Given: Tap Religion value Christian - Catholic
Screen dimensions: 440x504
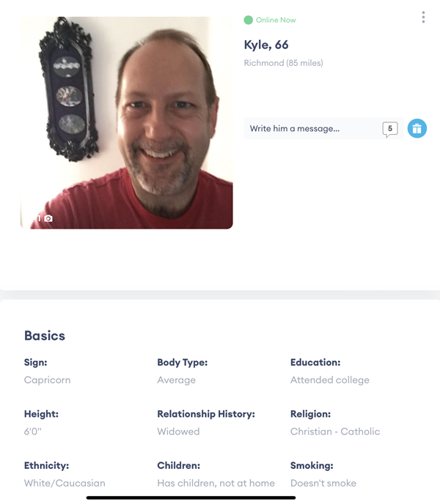Looking at the screenshot, I should tap(335, 431).
